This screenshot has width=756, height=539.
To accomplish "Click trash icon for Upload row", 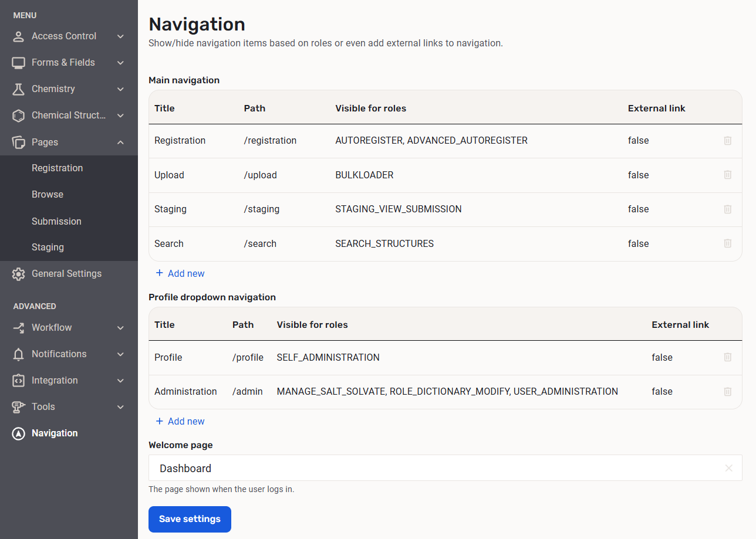I will [x=727, y=175].
